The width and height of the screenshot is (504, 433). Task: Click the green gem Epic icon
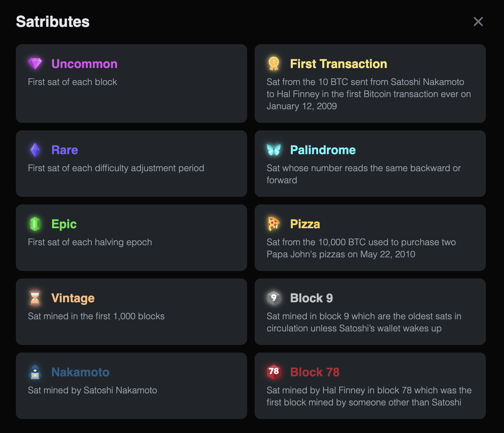pyautogui.click(x=35, y=224)
